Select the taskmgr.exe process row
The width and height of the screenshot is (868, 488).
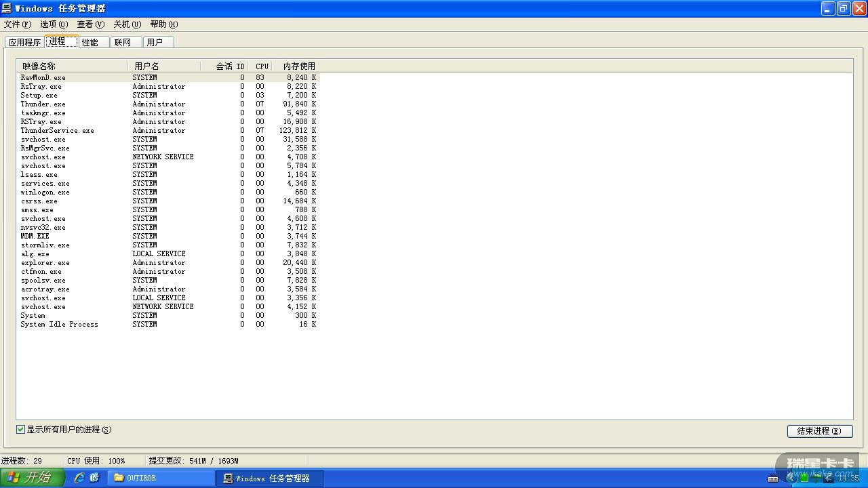168,113
